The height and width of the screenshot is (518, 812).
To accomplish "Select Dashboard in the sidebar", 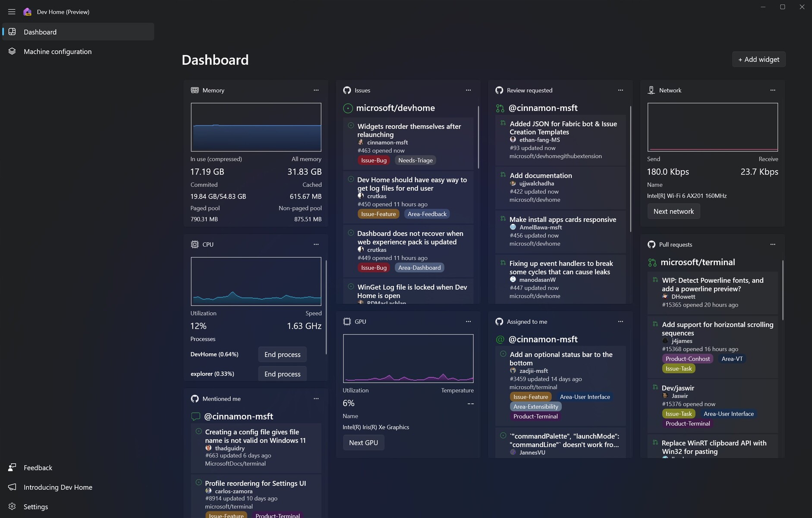I will [40, 32].
